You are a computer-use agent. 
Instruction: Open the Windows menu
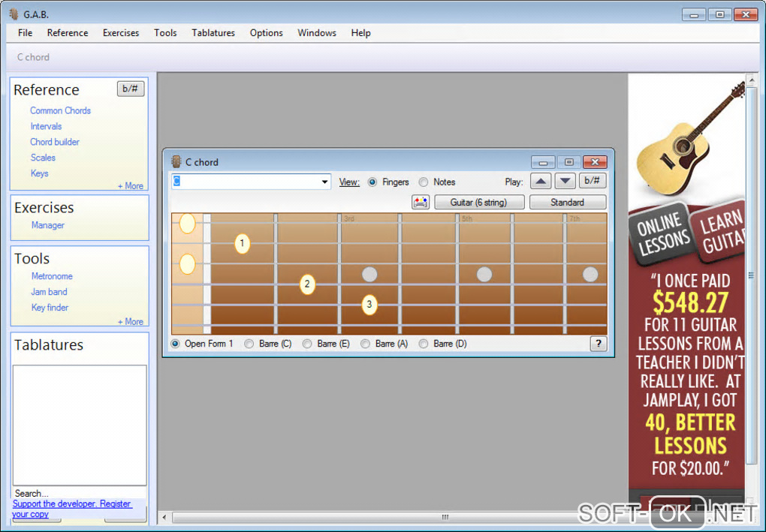coord(317,33)
